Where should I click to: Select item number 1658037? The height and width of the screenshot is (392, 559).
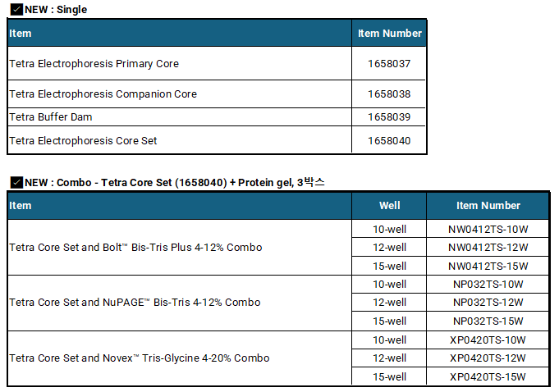click(389, 64)
